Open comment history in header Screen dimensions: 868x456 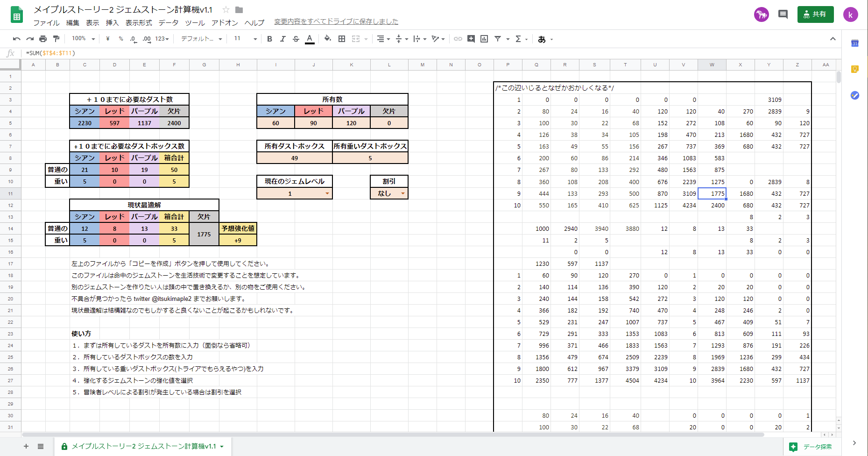pos(783,14)
